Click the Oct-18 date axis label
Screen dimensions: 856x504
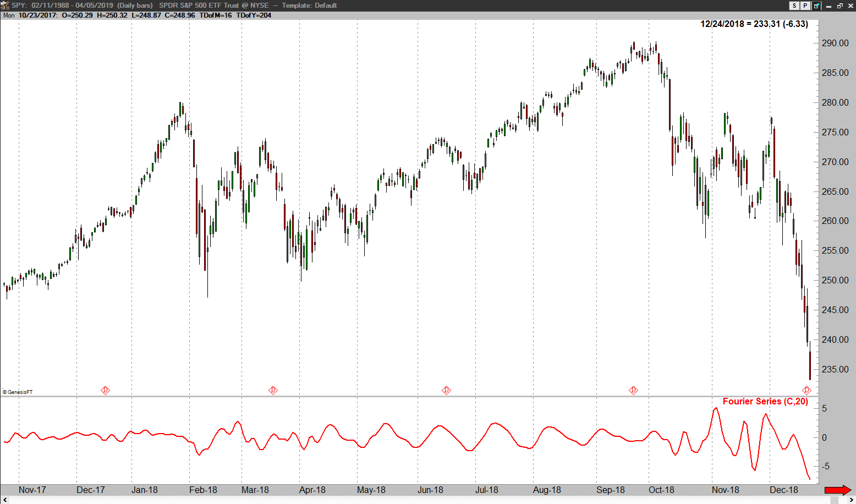coord(661,490)
